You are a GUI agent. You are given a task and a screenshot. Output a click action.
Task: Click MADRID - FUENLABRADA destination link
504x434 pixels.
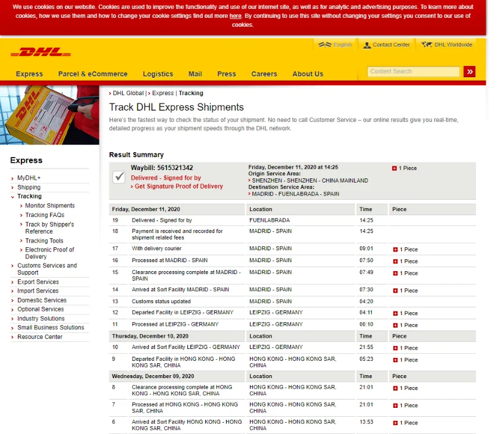pyautogui.click(x=295, y=194)
